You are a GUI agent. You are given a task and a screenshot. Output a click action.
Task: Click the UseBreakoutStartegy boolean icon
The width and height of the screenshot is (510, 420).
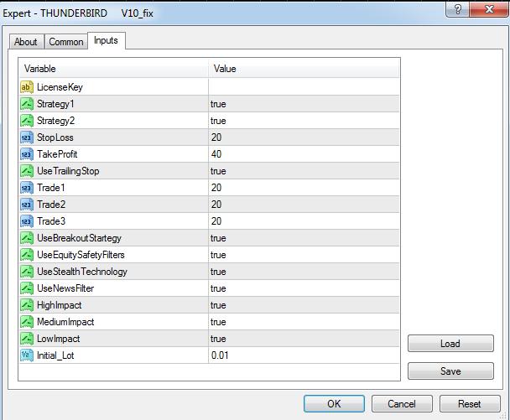(x=27, y=238)
